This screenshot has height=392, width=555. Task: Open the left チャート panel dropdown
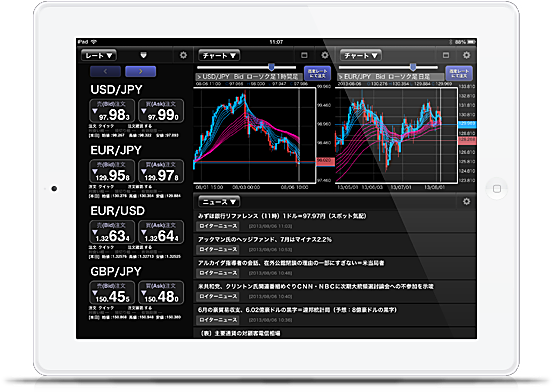[219, 55]
